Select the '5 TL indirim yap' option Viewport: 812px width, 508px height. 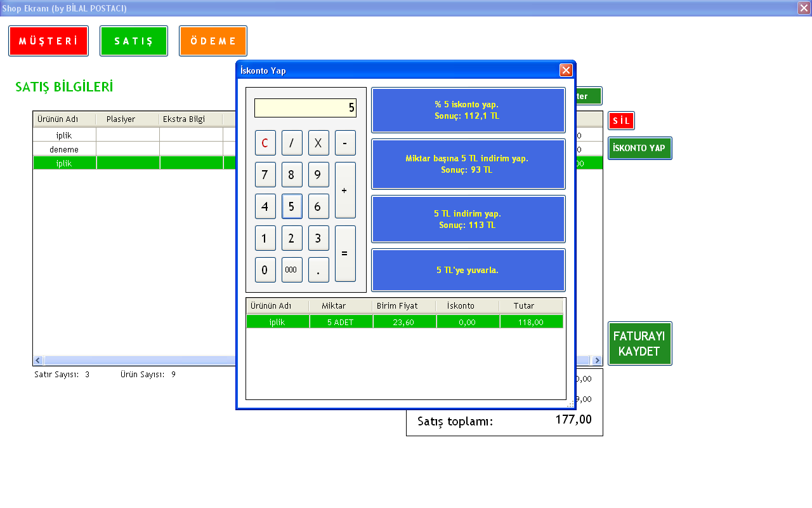(x=468, y=219)
